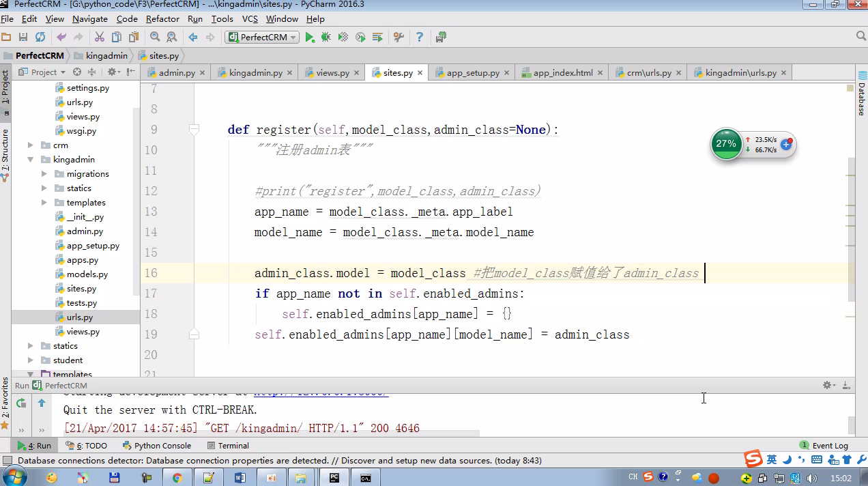Click the Cut scissors icon
The height and width of the screenshot is (486, 868).
click(x=99, y=38)
